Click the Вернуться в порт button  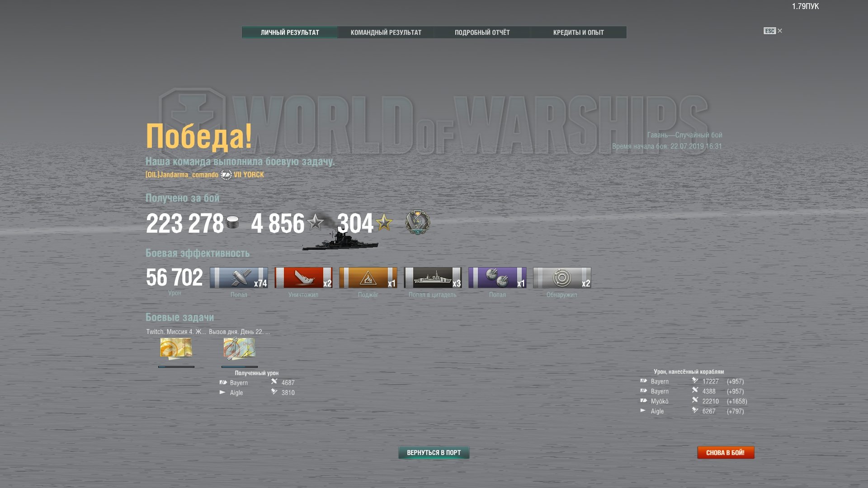[434, 452]
